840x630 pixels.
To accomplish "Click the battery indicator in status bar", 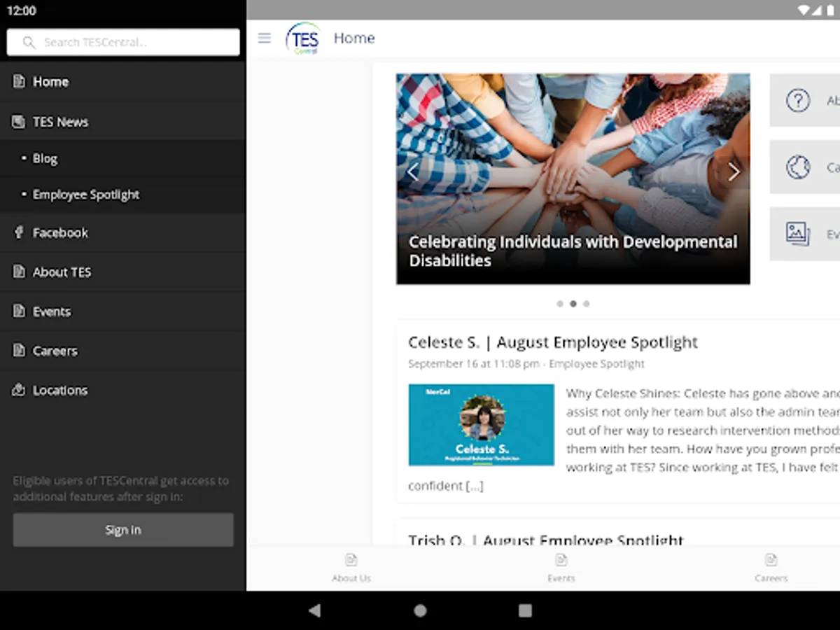I will [x=830, y=10].
